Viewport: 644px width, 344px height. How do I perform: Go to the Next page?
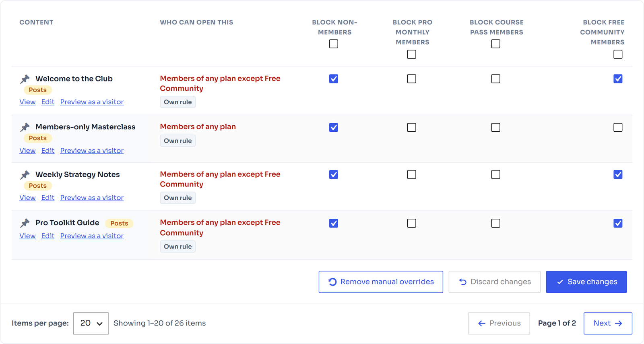(x=608, y=323)
